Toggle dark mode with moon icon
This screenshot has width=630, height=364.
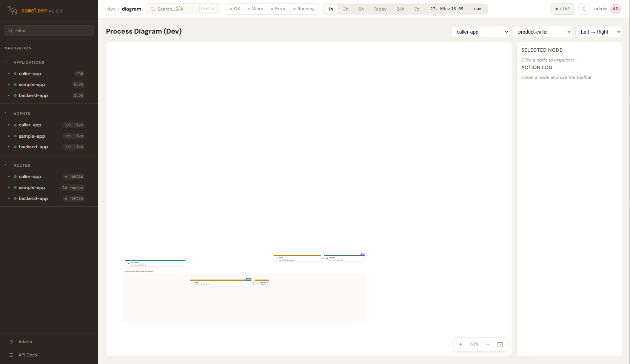pos(584,9)
